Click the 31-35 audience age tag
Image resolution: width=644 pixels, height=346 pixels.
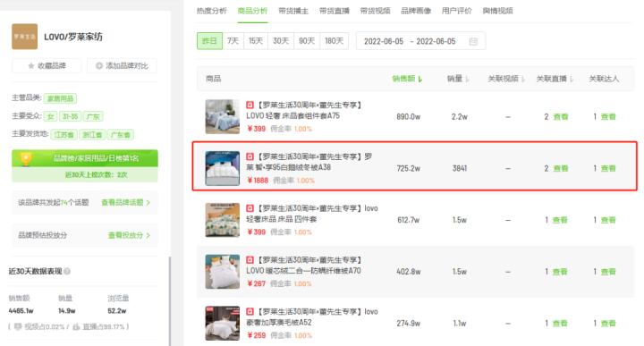[x=71, y=116]
